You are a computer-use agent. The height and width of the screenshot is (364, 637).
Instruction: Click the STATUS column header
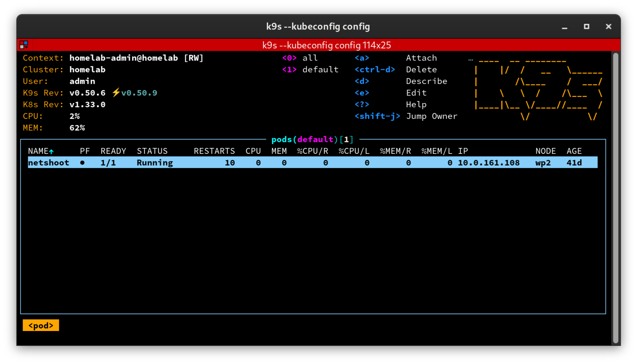pos(152,151)
